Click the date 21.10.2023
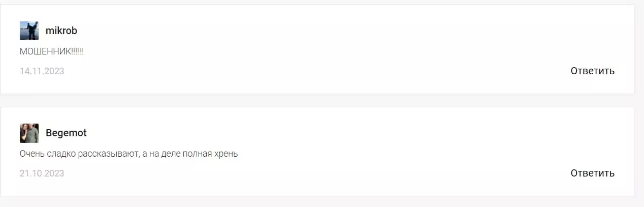 pos(42,173)
